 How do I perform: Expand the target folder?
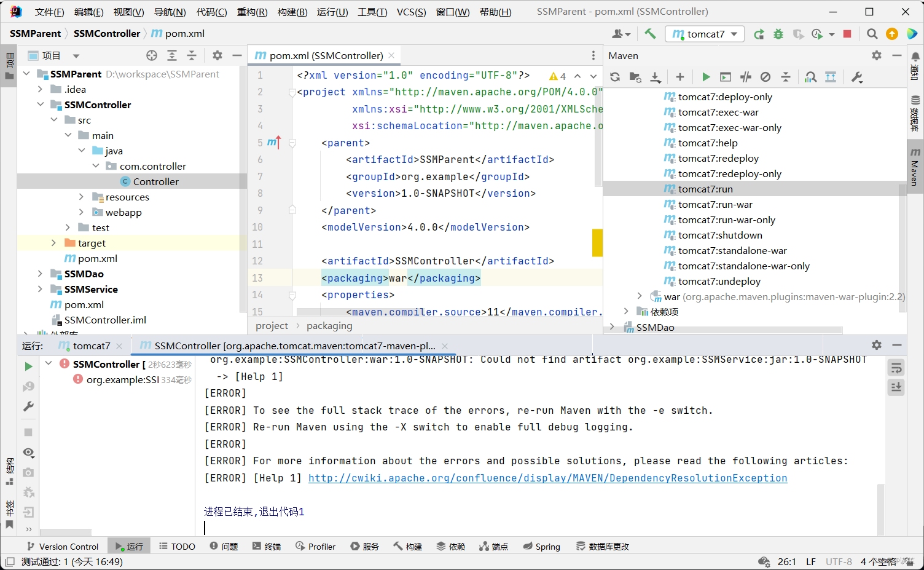tap(53, 243)
